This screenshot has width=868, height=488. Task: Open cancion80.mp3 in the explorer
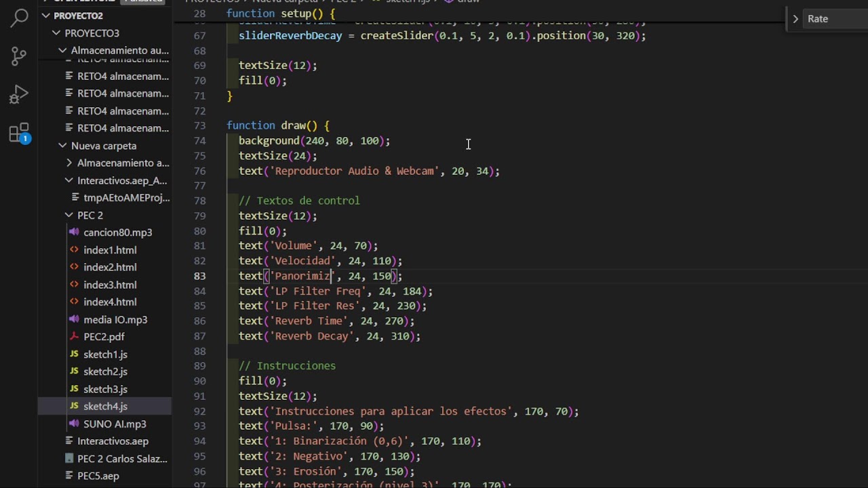(x=117, y=232)
